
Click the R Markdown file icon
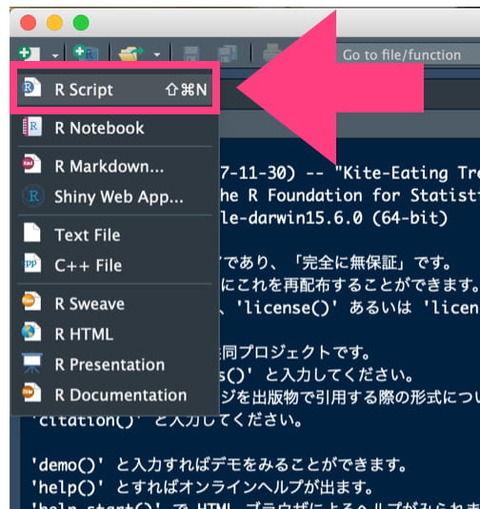(x=31, y=164)
